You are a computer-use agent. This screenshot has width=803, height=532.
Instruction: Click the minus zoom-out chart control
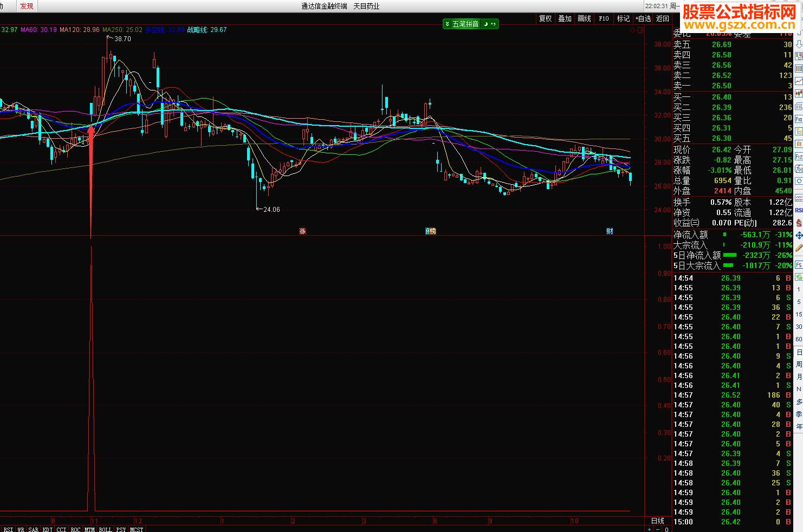(658, 529)
